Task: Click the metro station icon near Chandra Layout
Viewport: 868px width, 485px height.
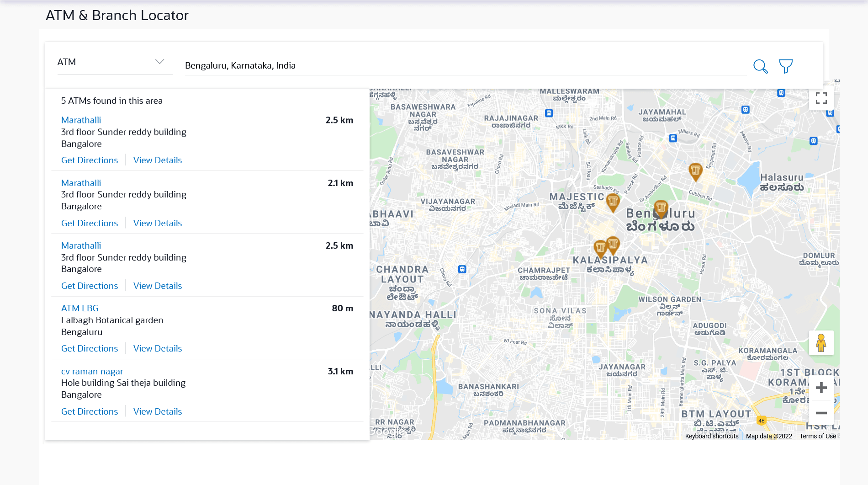Action: point(462,269)
